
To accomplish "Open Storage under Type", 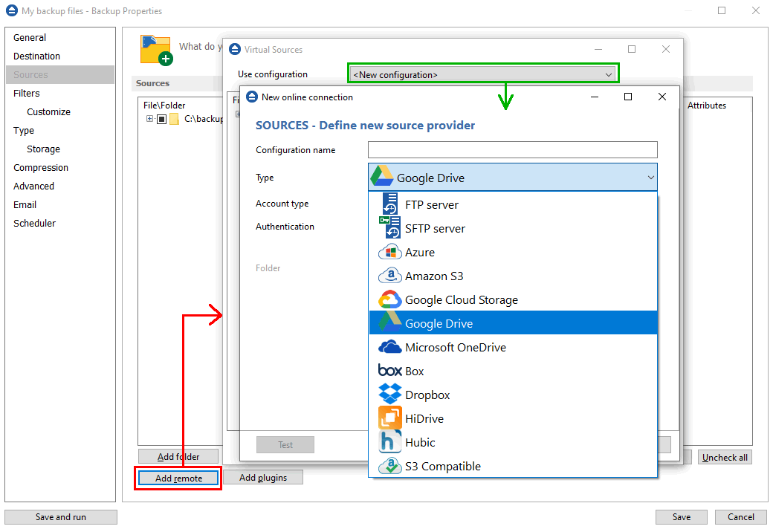I will click(43, 149).
